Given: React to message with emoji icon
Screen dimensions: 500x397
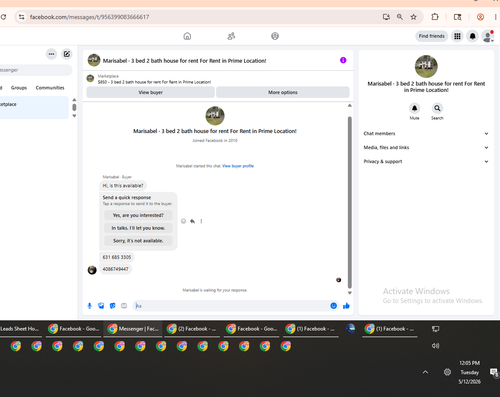Looking at the screenshot, I should (x=183, y=221).
